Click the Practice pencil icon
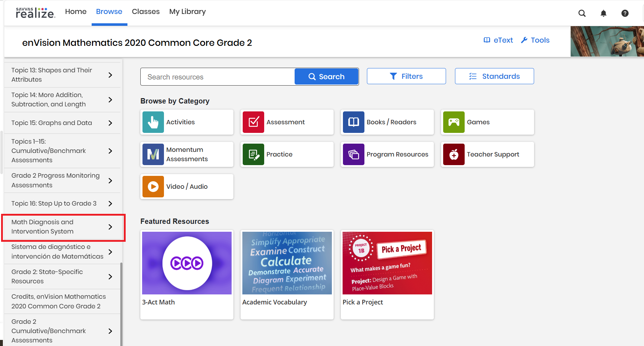Screen dimensions: 644x346 point(253,154)
